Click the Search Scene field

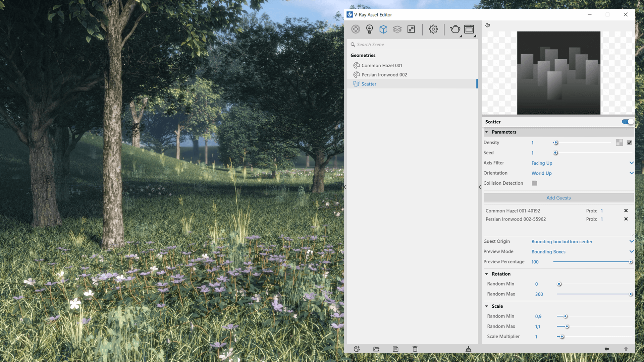(x=412, y=44)
